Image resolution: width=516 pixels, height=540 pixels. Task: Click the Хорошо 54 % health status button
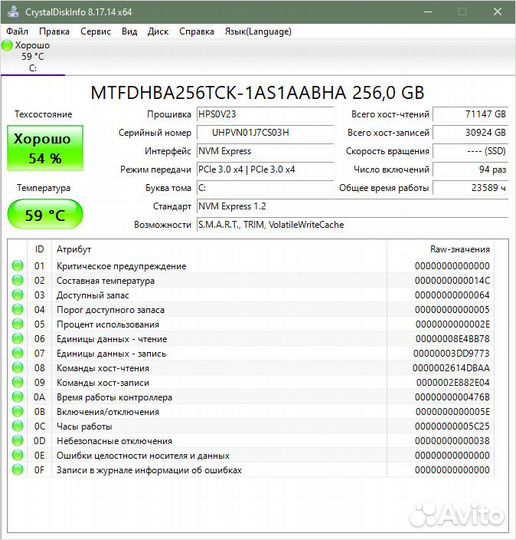pyautogui.click(x=45, y=148)
